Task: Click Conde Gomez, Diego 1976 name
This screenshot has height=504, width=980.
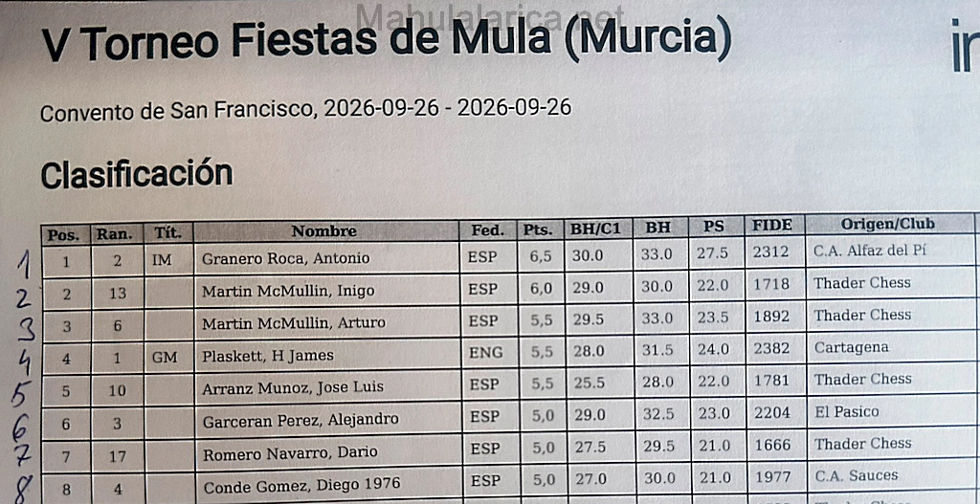Action: coord(301,485)
